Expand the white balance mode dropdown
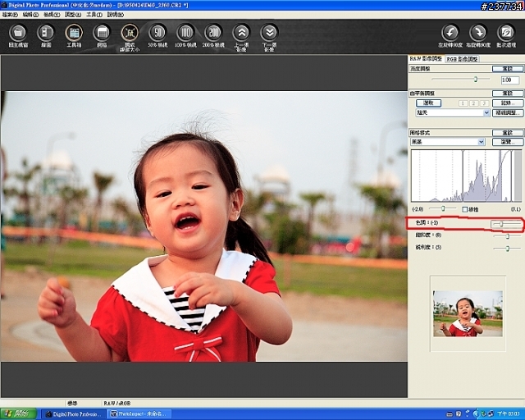This screenshot has height=420, width=525. (x=486, y=113)
